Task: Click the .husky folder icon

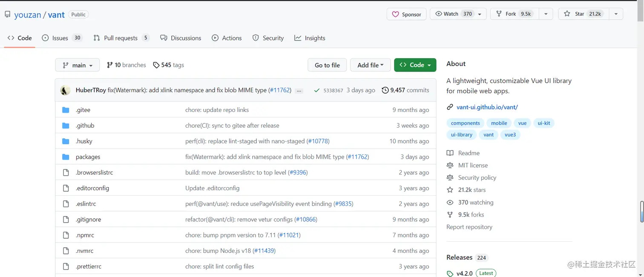Action: pyautogui.click(x=66, y=141)
